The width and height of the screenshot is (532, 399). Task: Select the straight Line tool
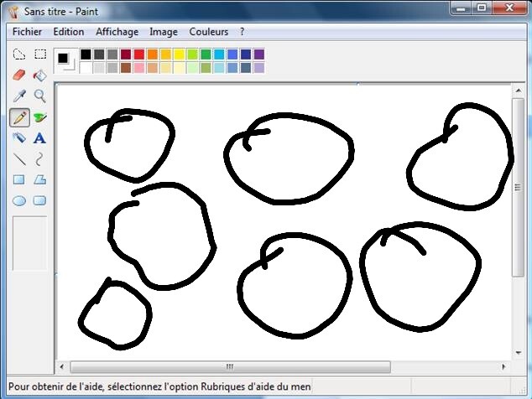pyautogui.click(x=18, y=158)
